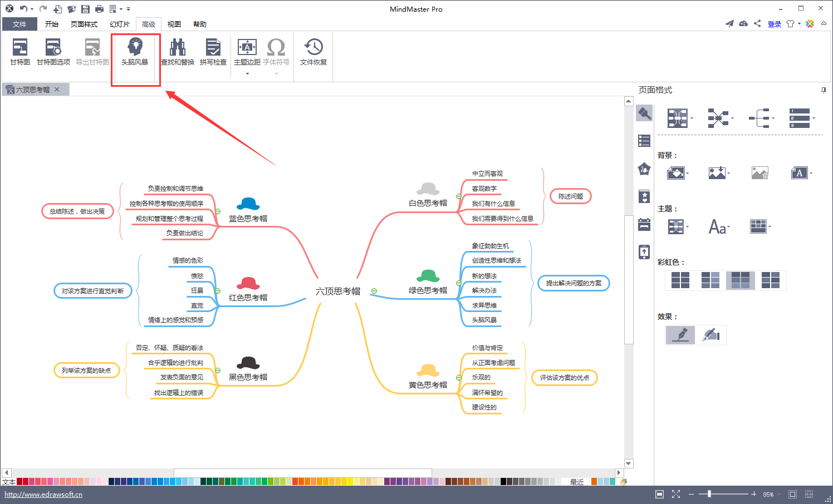Switch to the 页面样式 ribbon tab
833x504 pixels.
(x=84, y=24)
